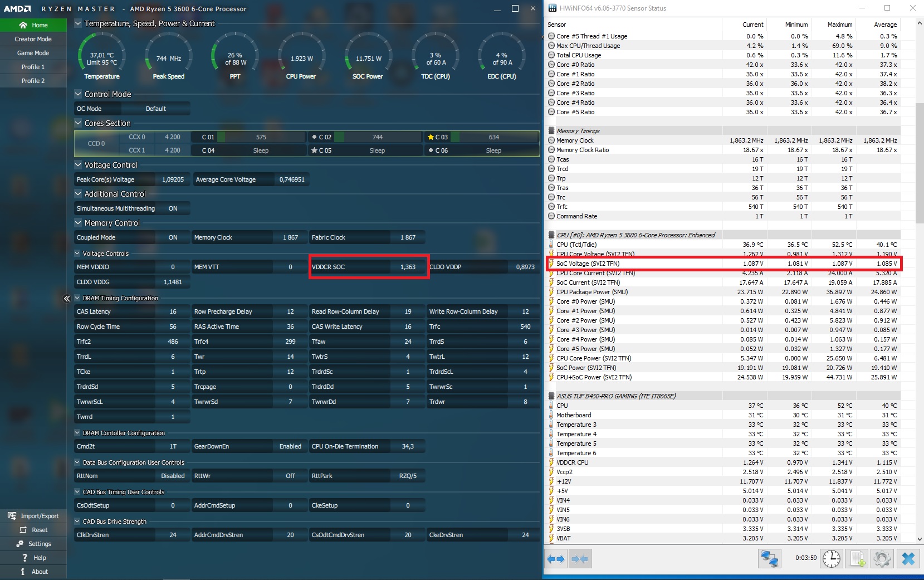Collapse the Cores Section

(x=78, y=123)
